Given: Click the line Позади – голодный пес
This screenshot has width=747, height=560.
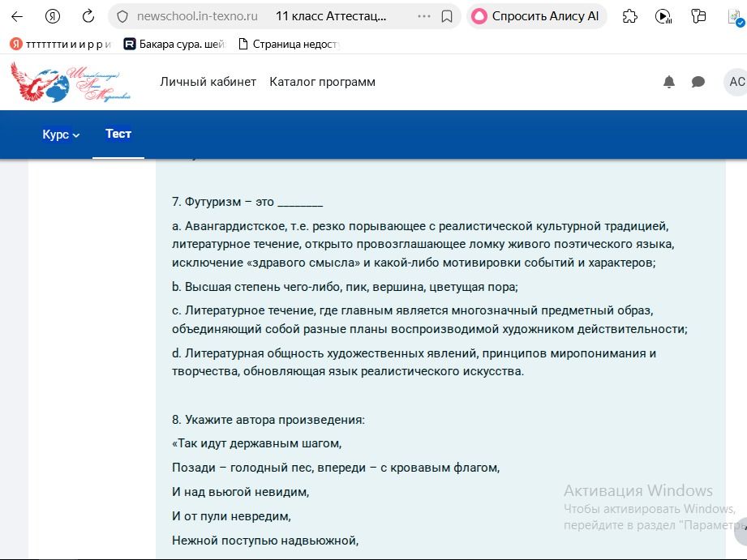Looking at the screenshot, I should pos(336,468).
